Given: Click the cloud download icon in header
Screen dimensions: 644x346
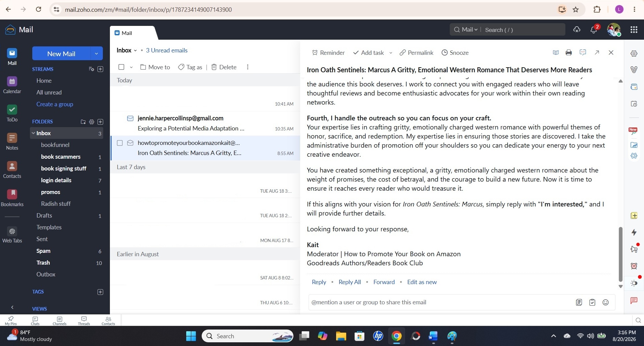Looking at the screenshot, I should click(577, 30).
